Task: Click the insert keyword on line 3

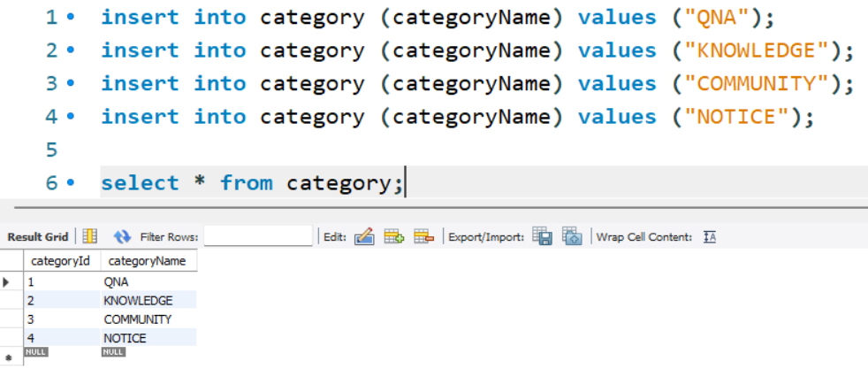Action: (140, 84)
